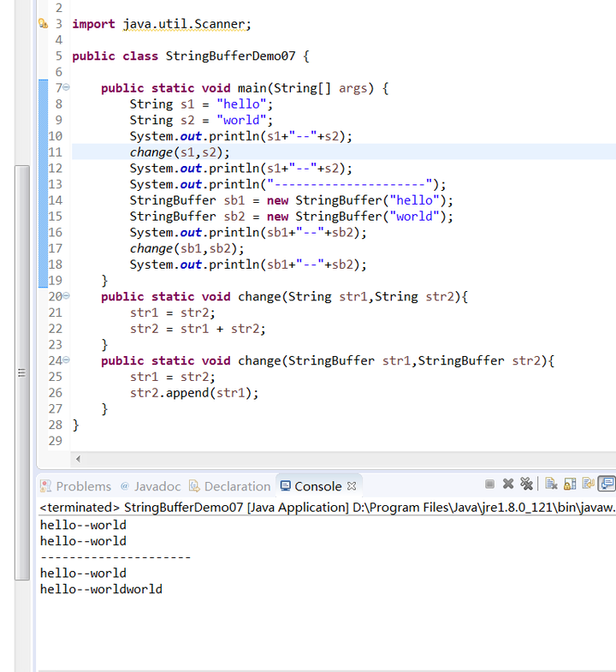Click on the class name StringBufferDemo07 in line 5
Screen dimensions: 616x672
tap(230, 56)
